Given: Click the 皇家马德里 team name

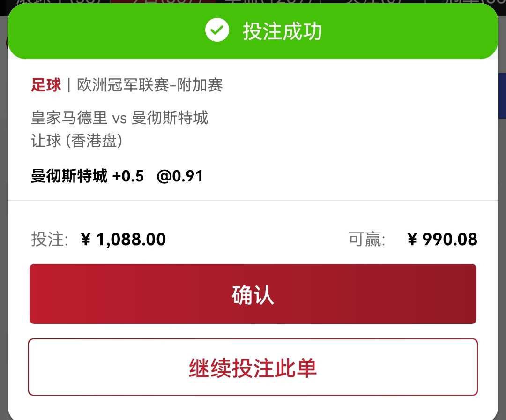Looking at the screenshot, I should [x=69, y=118].
